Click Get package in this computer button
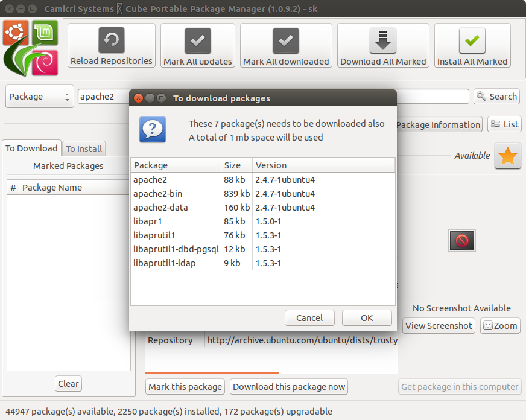This screenshot has height=420, width=526. coord(460,387)
